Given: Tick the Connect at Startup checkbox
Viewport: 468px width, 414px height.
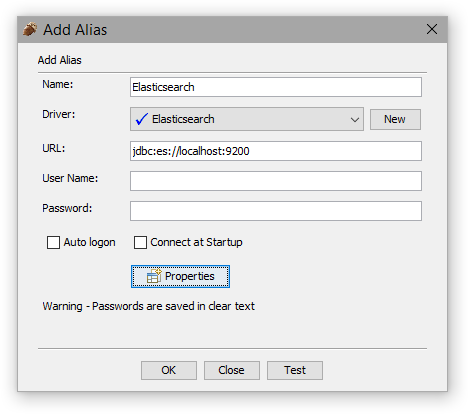Looking at the screenshot, I should (x=140, y=242).
